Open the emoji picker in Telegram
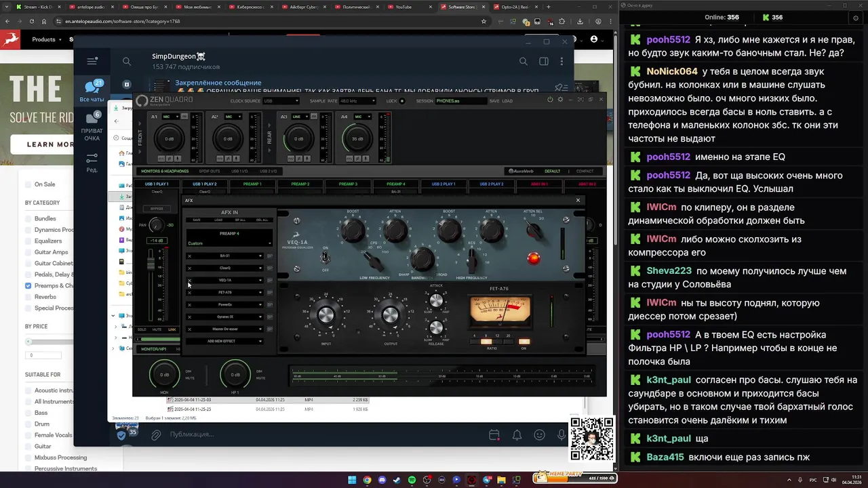Screen dimensions: 868x488 [539, 434]
